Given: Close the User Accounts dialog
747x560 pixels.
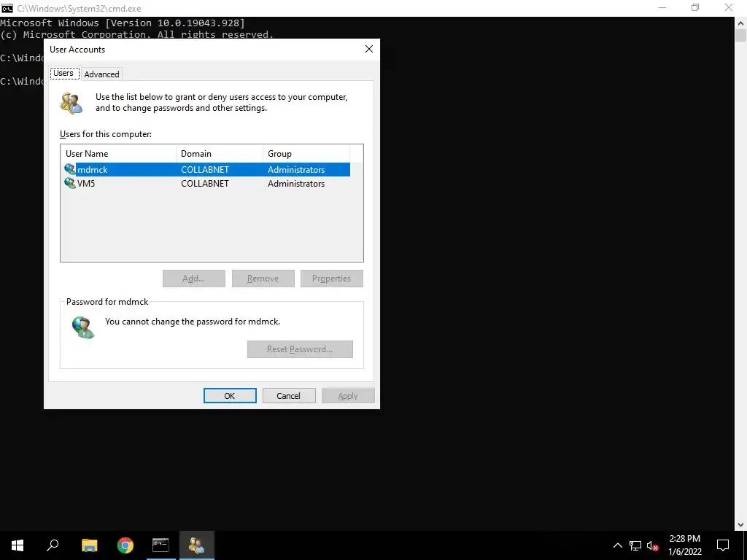Looking at the screenshot, I should (368, 49).
